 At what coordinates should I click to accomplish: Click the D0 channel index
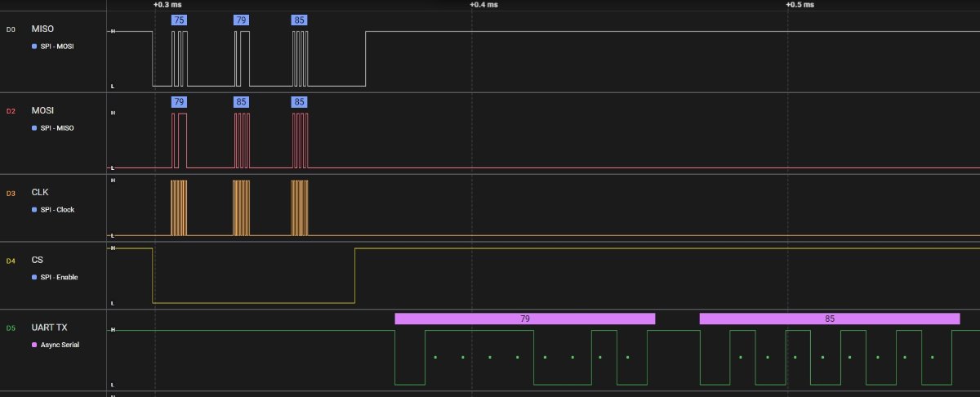point(11,29)
